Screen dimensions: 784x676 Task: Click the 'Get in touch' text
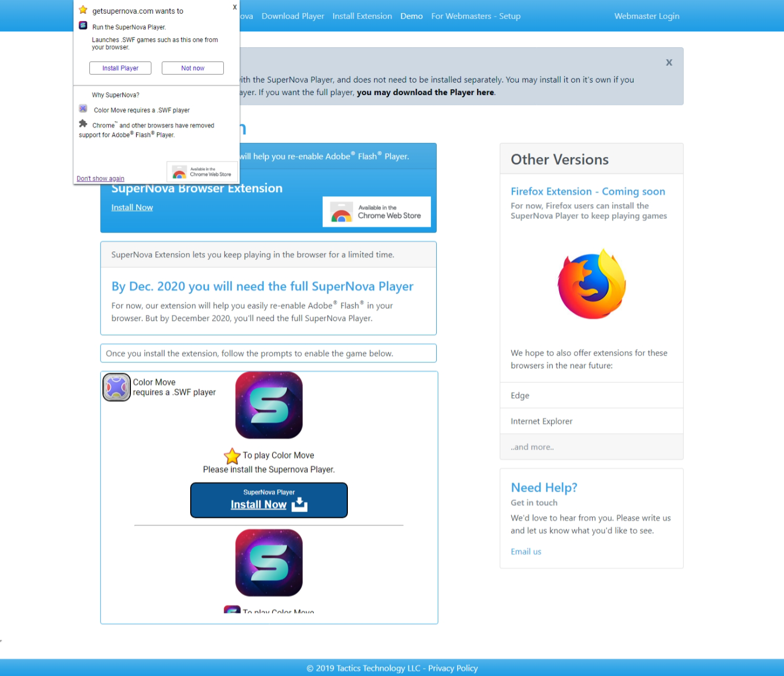(534, 502)
